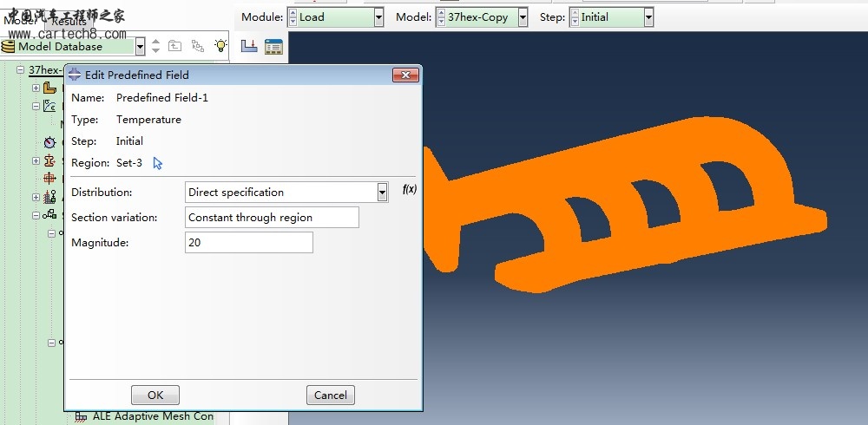Click the Section variation field
868x425 pixels.
272,218
